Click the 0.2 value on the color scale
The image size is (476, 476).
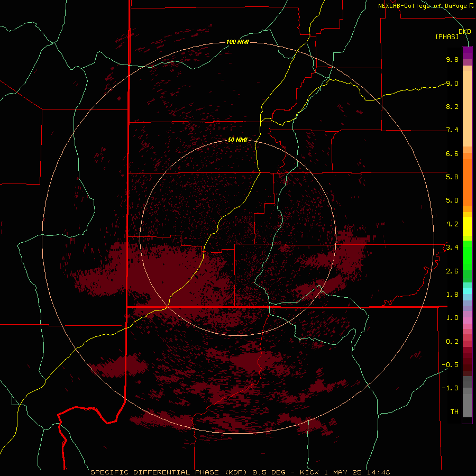(x=452, y=342)
